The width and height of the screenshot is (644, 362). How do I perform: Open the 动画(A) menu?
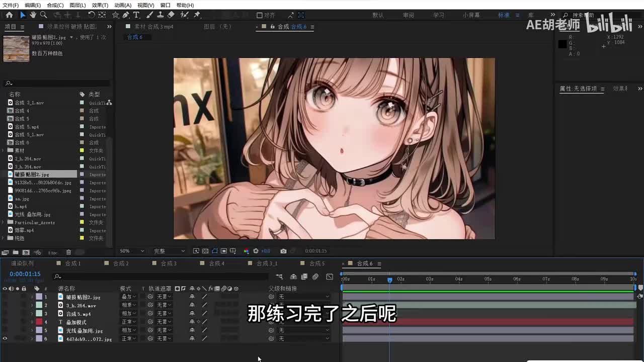click(123, 5)
